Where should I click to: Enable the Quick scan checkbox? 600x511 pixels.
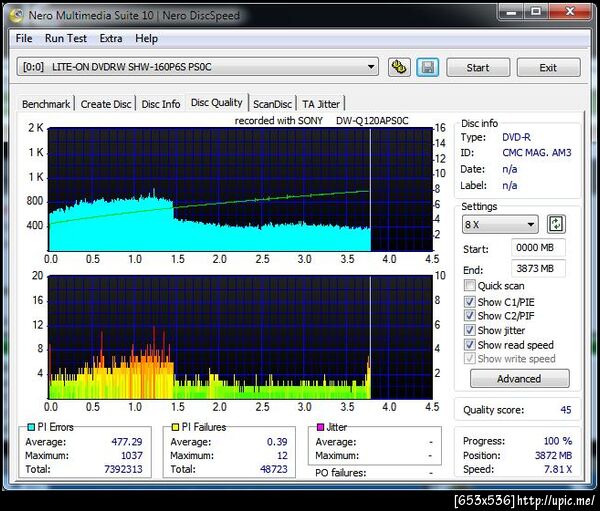[x=470, y=286]
